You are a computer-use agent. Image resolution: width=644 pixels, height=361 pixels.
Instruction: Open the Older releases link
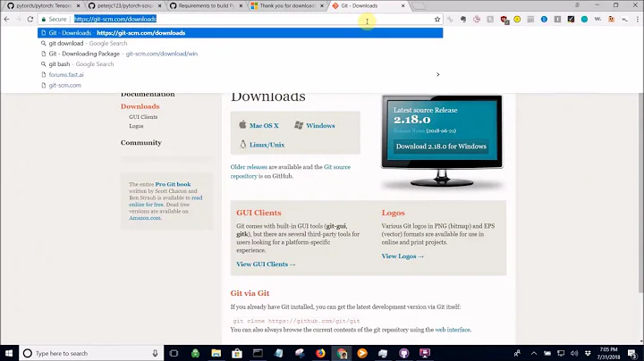pos(249,167)
